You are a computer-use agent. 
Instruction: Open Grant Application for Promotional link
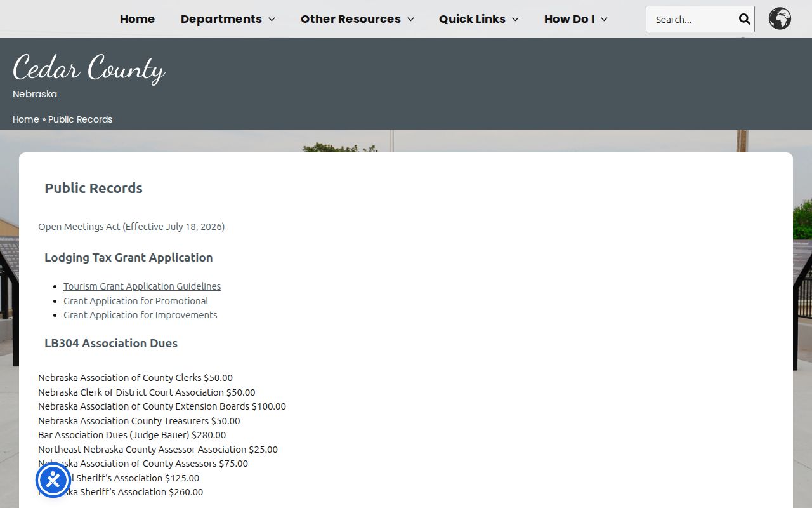[136, 301]
